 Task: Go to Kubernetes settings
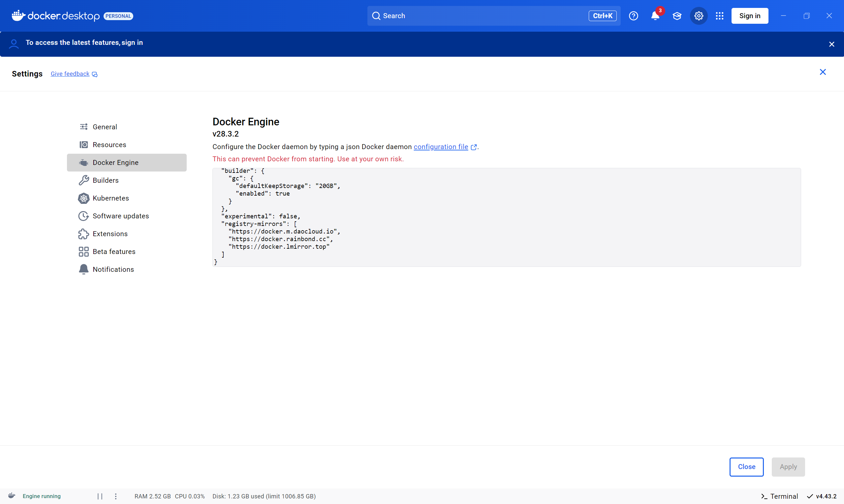pos(127,198)
